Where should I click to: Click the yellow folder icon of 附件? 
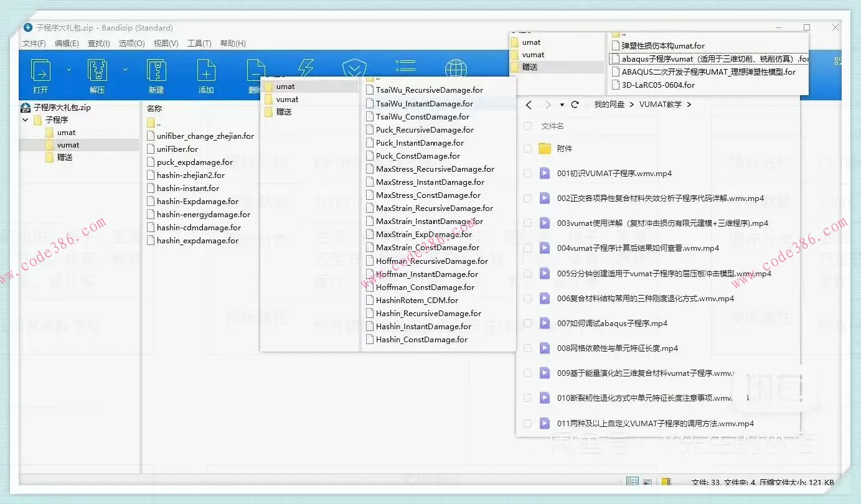pyautogui.click(x=545, y=149)
